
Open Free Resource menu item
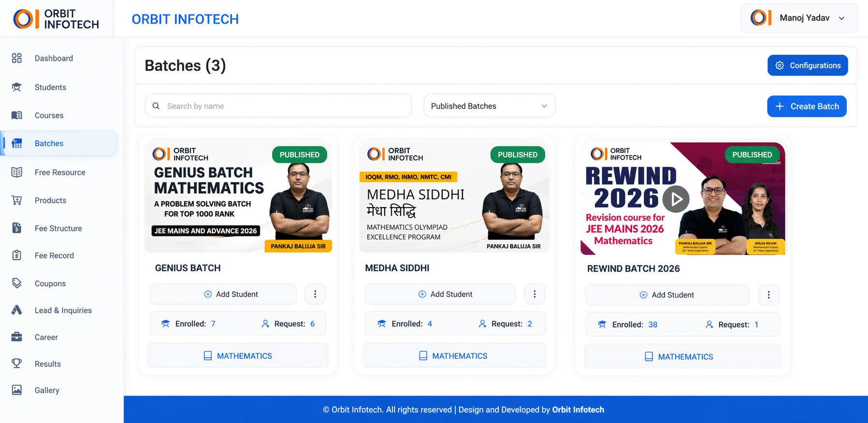tap(59, 172)
